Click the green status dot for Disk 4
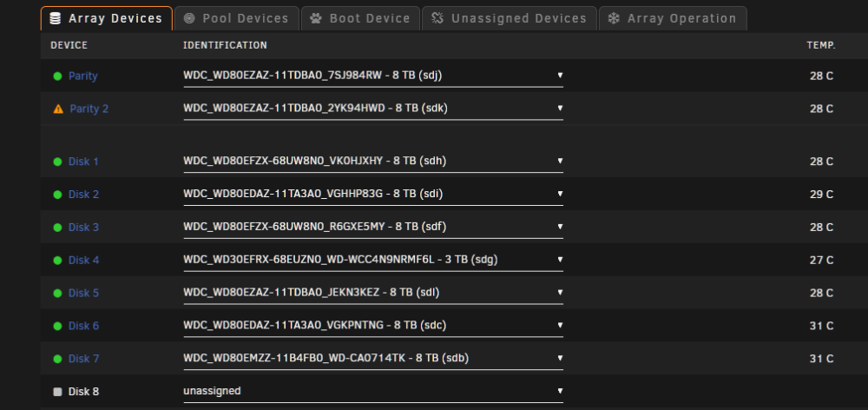The width and height of the screenshot is (868, 410). (57, 260)
